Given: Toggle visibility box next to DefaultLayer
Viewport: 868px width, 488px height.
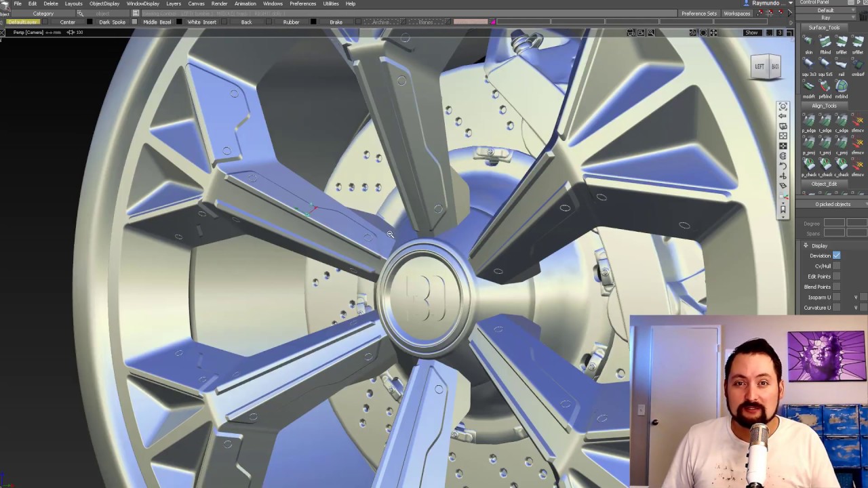Looking at the screenshot, I should pos(45,22).
